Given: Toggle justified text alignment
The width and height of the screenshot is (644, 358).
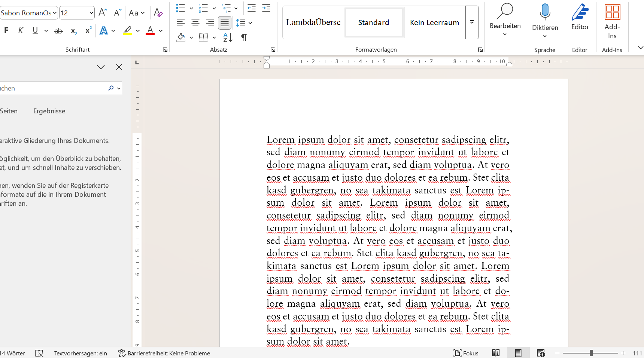Looking at the screenshot, I should pyautogui.click(x=224, y=23).
